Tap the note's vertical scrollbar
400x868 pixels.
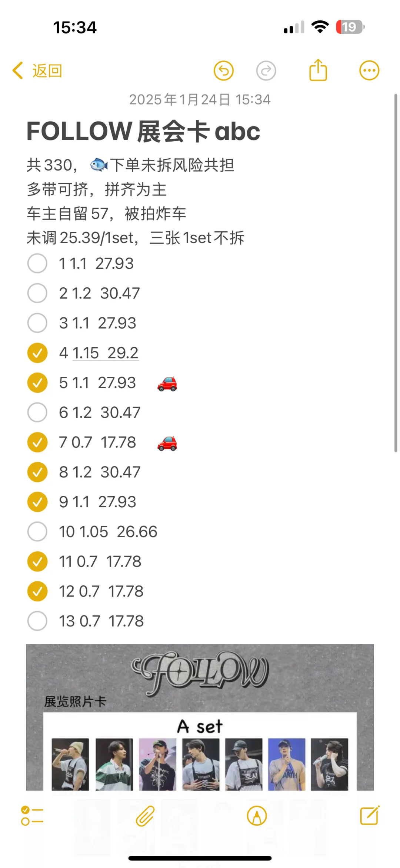coord(396,273)
